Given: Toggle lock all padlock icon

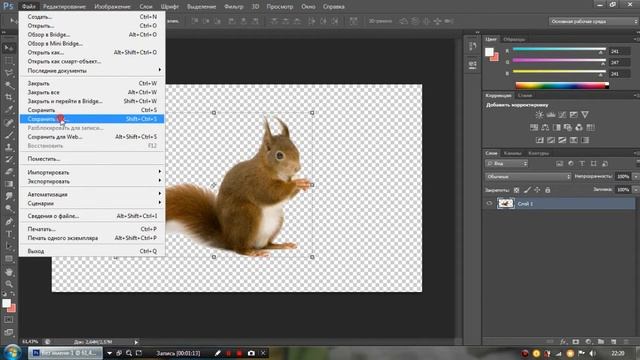Looking at the screenshot, I should [x=548, y=190].
